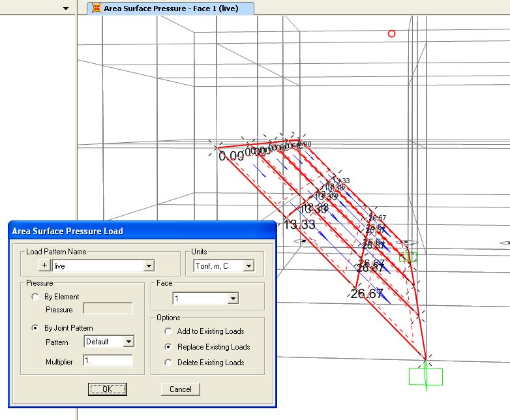Click the red circle marker in the viewport
The image size is (510, 420).
pos(391,33)
